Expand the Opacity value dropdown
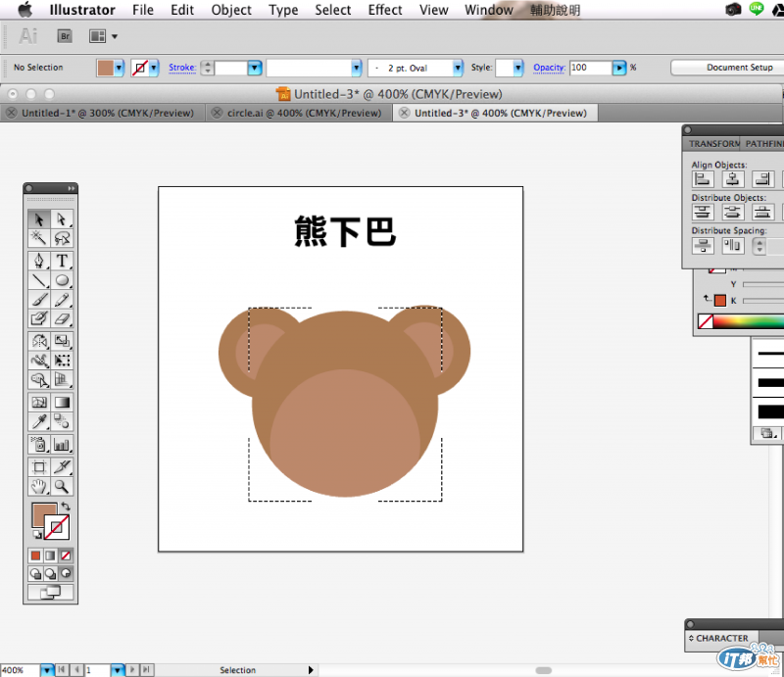This screenshot has width=784, height=677. 618,68
